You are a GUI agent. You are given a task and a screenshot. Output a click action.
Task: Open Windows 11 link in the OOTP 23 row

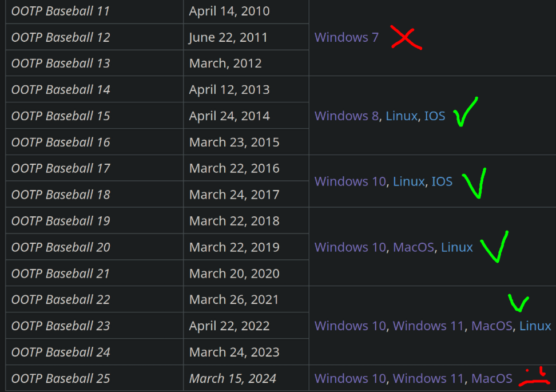click(x=428, y=326)
